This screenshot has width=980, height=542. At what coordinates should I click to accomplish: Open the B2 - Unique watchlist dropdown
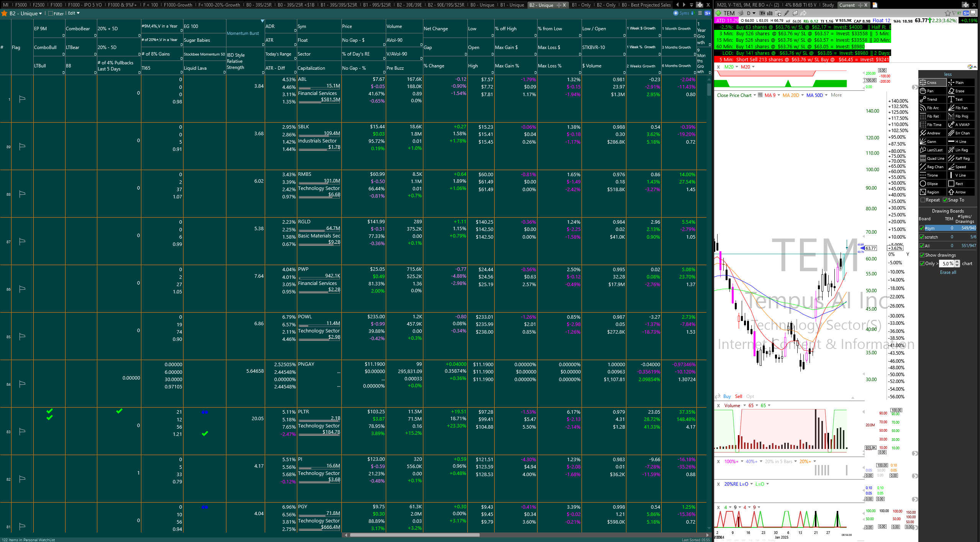26,13
